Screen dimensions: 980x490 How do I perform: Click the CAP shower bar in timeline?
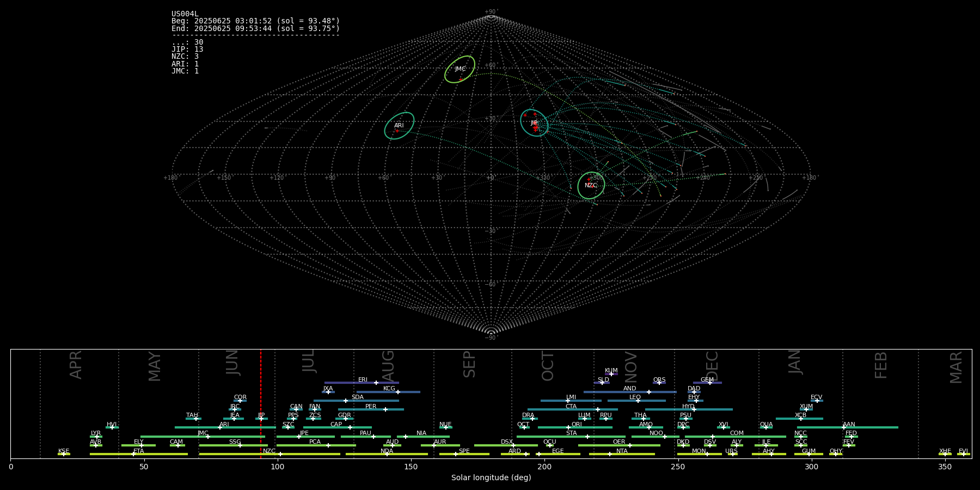click(x=338, y=427)
